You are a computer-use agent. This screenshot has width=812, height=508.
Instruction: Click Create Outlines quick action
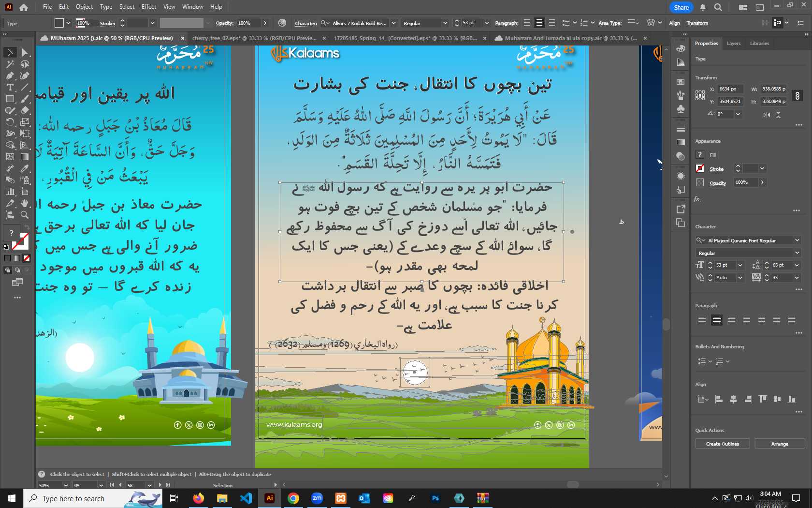722,444
